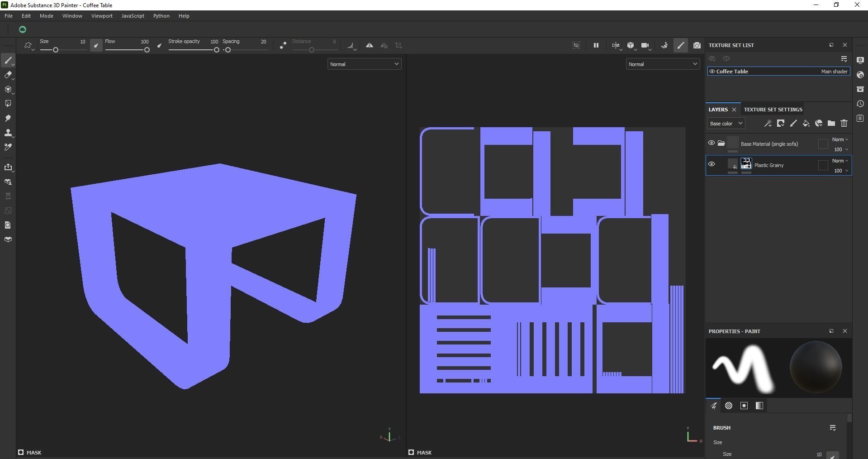Open the Stencil properties section

[744, 406]
